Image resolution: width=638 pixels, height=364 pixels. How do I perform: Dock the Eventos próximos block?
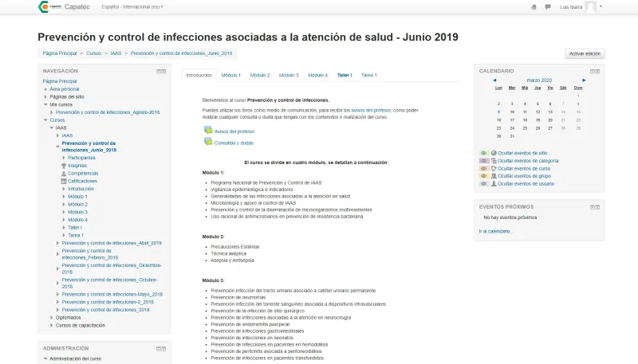597,207
